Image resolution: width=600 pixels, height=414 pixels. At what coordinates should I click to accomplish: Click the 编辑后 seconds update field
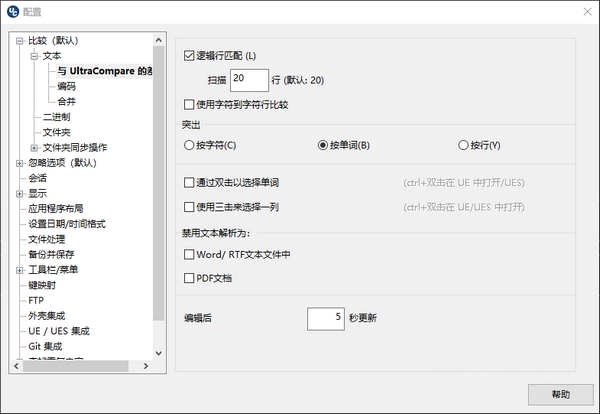(x=326, y=319)
